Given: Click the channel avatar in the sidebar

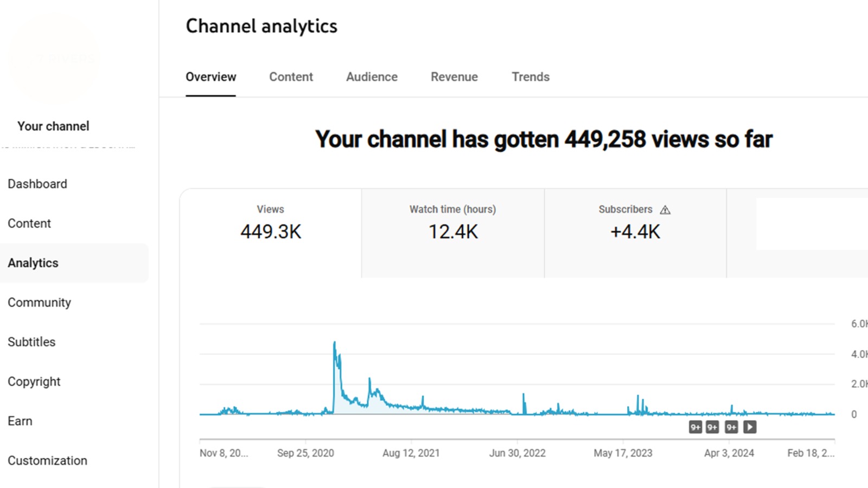Looking at the screenshot, I should pos(54,59).
